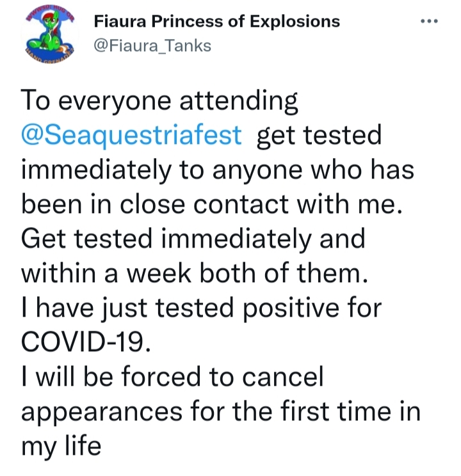Click the phrase "my life" ending the tweet

(61, 446)
